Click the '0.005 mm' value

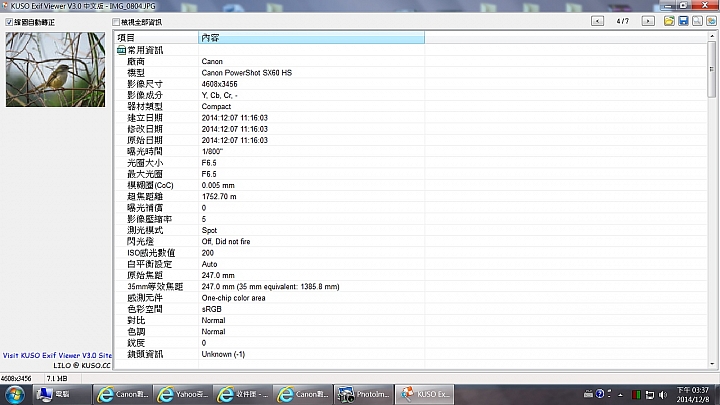tap(218, 186)
